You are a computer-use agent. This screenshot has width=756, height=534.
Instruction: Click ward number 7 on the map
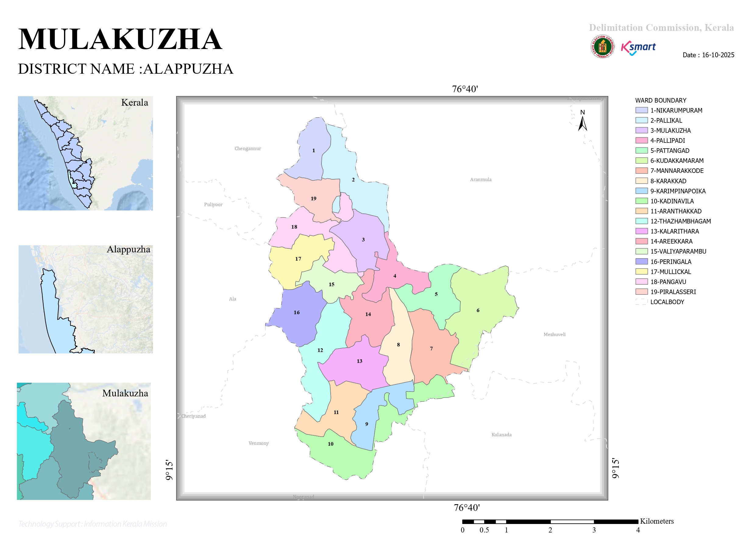431,348
